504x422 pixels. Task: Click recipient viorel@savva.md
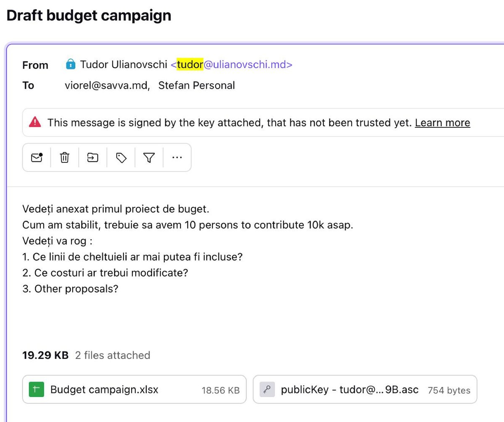pyautogui.click(x=107, y=86)
